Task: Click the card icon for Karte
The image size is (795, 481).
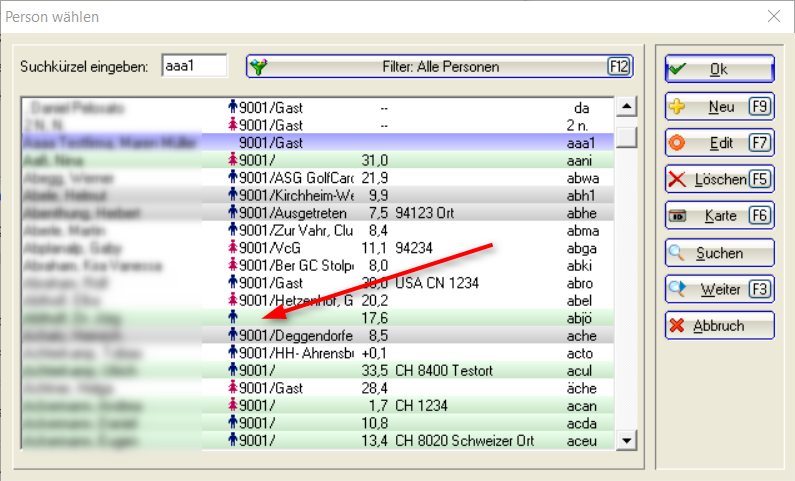Action: 678,216
